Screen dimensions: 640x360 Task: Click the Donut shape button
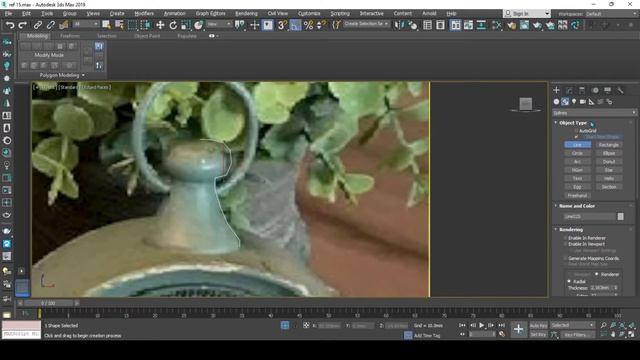[x=609, y=162]
